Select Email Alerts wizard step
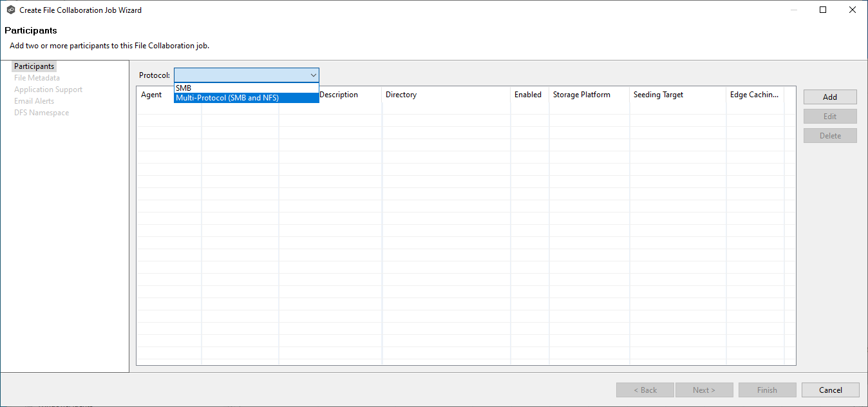 [34, 101]
